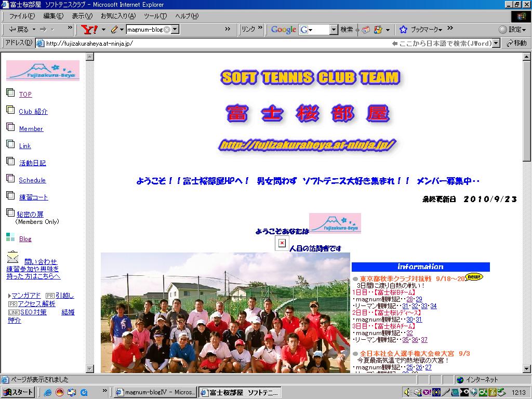This screenshot has width=532, height=399.
Task: Click the Yahoo messenger tray icon
Action: tap(427, 393)
